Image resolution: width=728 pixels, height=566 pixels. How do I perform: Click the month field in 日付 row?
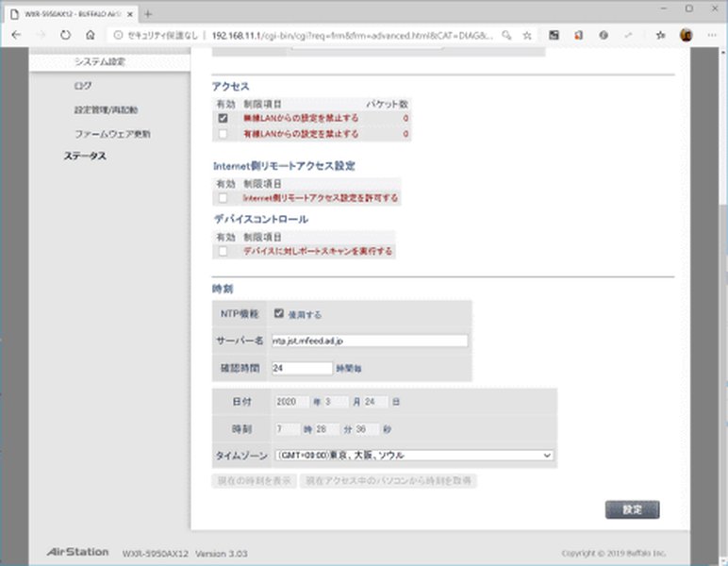point(335,402)
